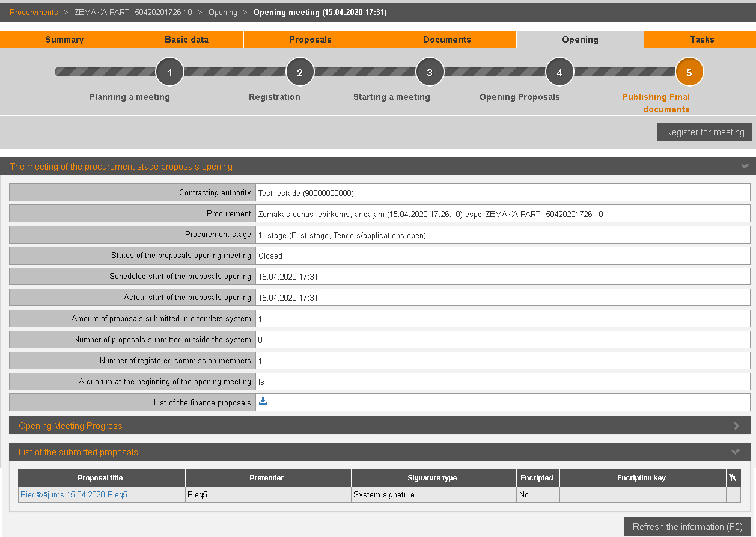Click the key icon column header
Viewport: 756px width, 537px height.
733,478
